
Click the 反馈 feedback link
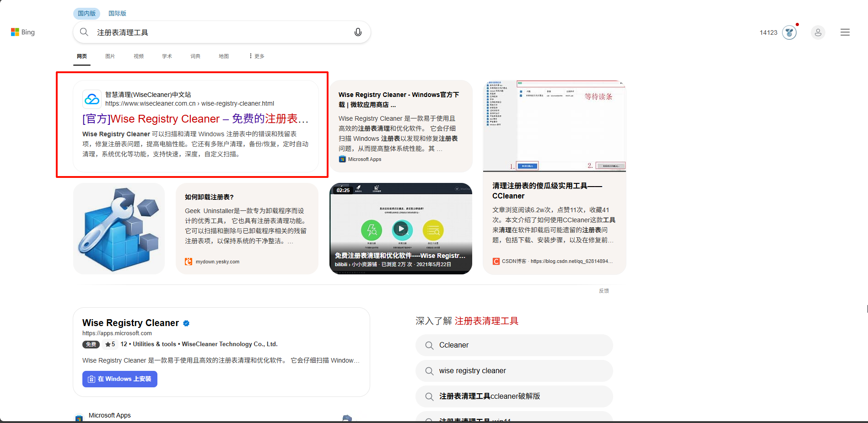(x=604, y=291)
